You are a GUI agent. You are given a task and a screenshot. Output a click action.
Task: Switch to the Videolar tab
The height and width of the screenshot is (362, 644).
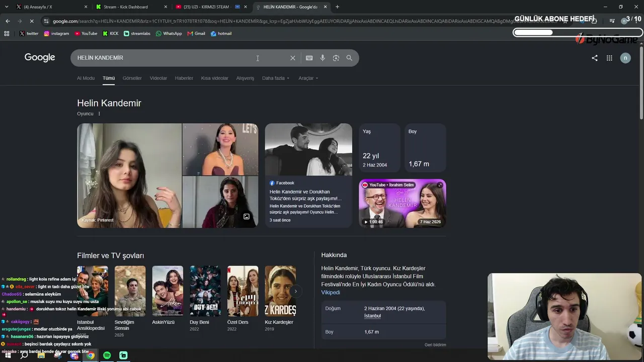158,78
